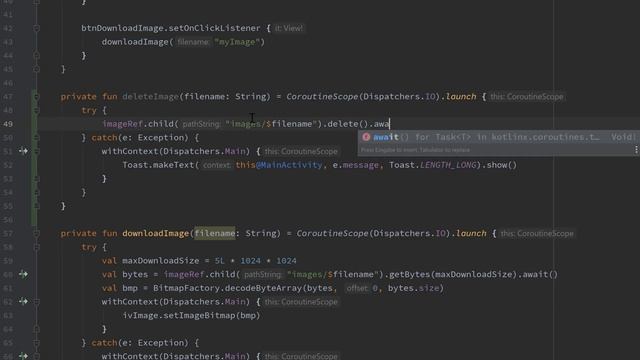
Task: Click the highlighted filename parameter of downloadImage
Action: pyautogui.click(x=215, y=233)
